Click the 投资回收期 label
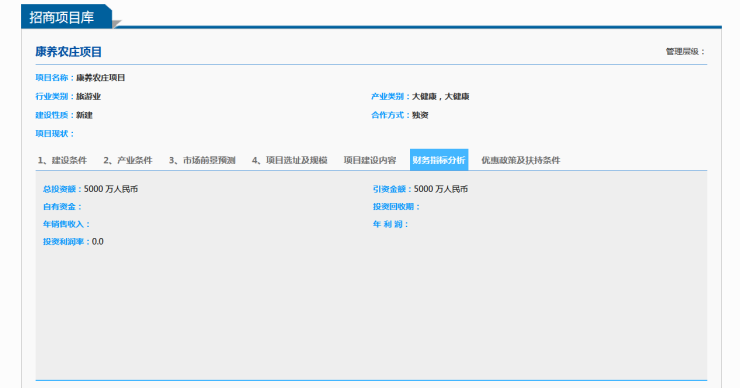Image resolution: width=740 pixels, height=388 pixels. (396, 207)
